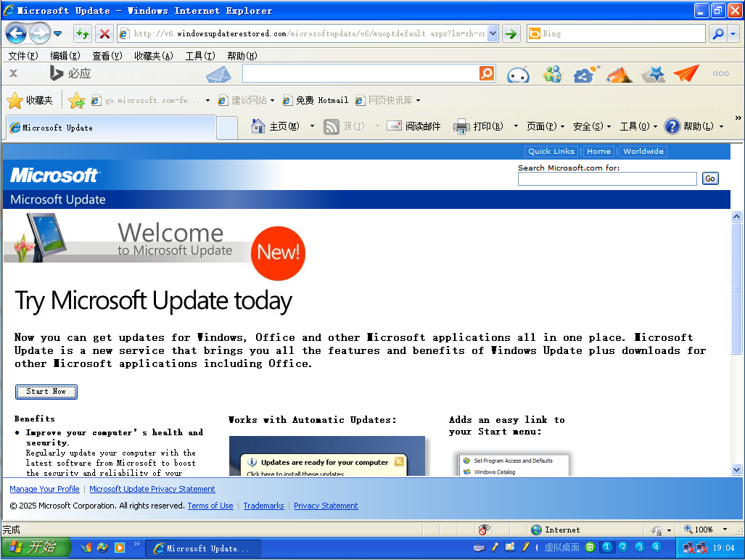Click the red paper plane toolbar icon
Viewport: 745px width, 560px height.
(686, 73)
